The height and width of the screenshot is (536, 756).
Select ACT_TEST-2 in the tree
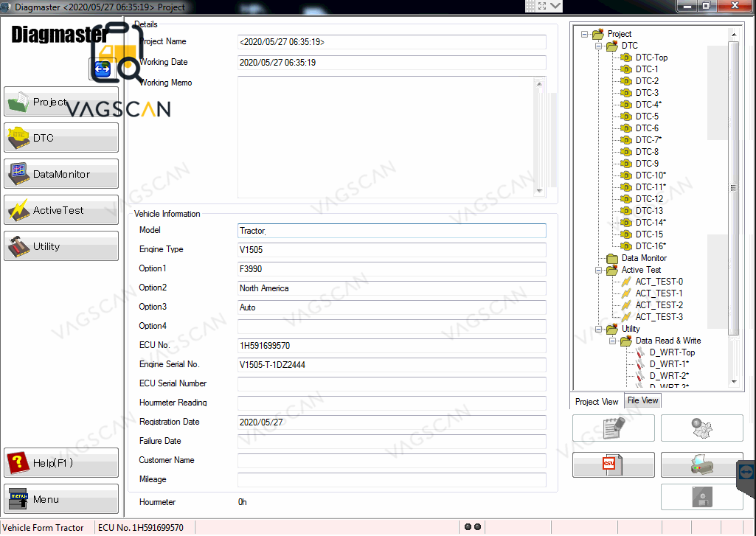point(659,305)
